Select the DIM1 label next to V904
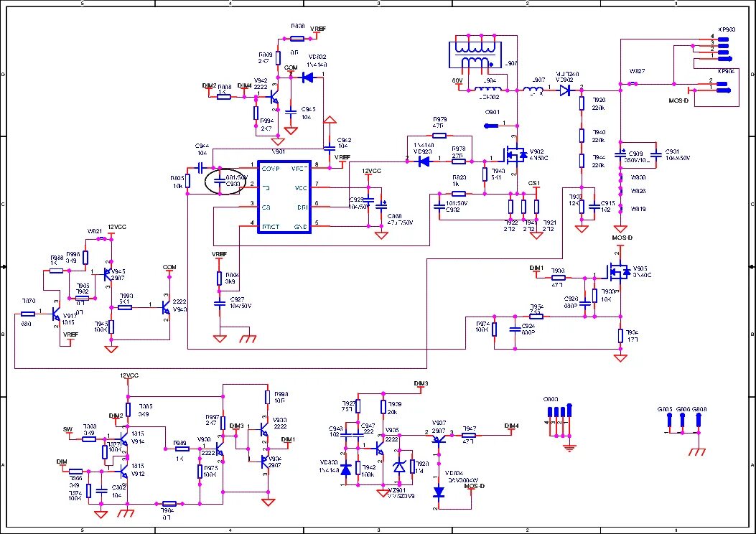 [288, 439]
